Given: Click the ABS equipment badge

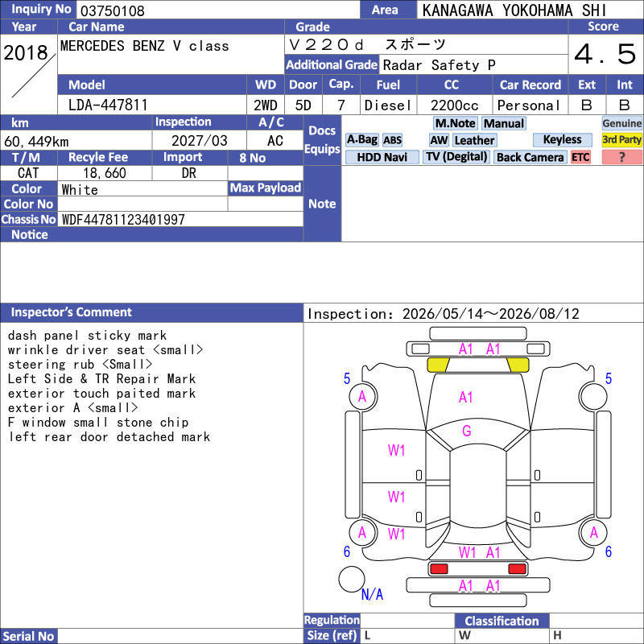Looking at the screenshot, I should click(392, 140).
